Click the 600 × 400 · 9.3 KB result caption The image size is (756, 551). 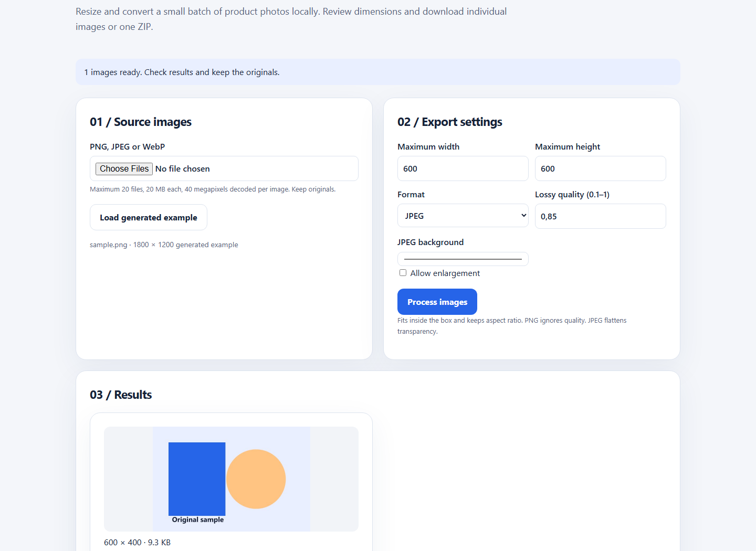click(x=137, y=543)
